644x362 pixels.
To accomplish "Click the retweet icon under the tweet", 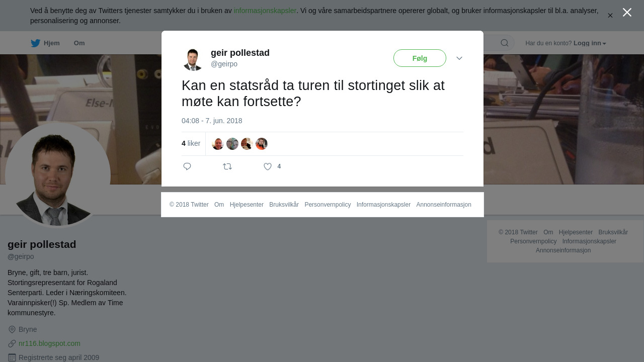I will point(227,166).
